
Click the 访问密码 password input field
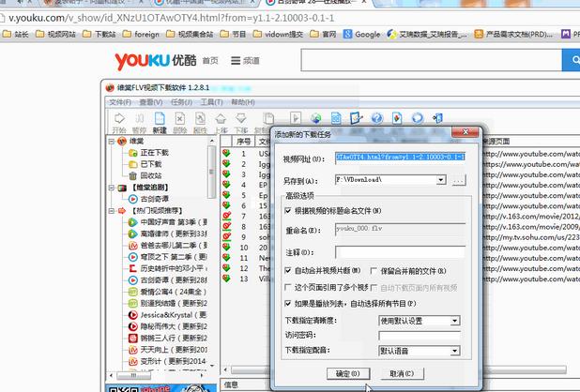420,336
